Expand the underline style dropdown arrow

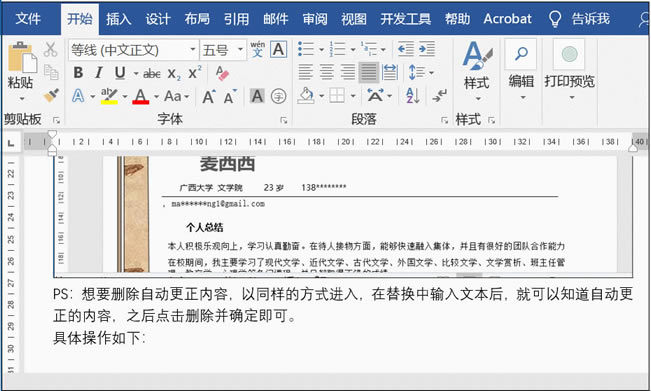(136, 74)
